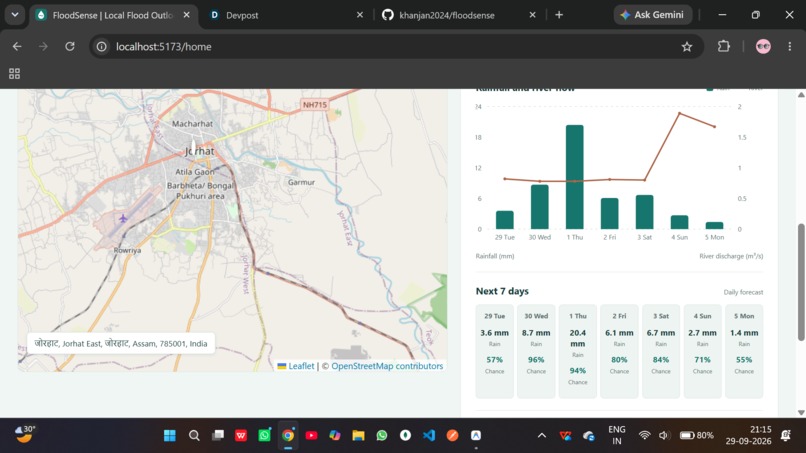Click the Machorhat label on the map

pos(192,124)
